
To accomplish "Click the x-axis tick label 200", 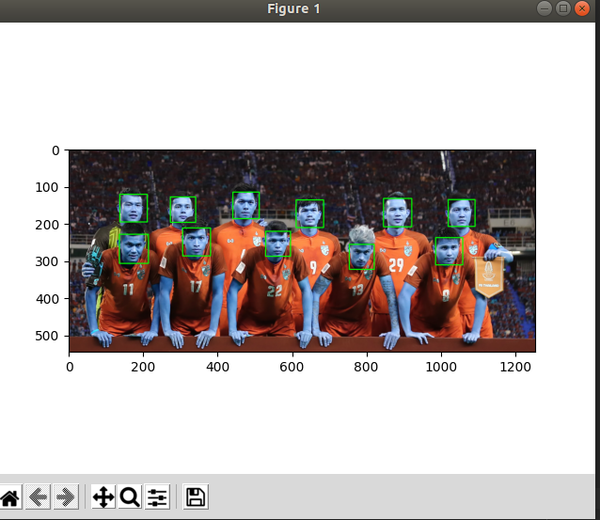I will click(x=143, y=367).
